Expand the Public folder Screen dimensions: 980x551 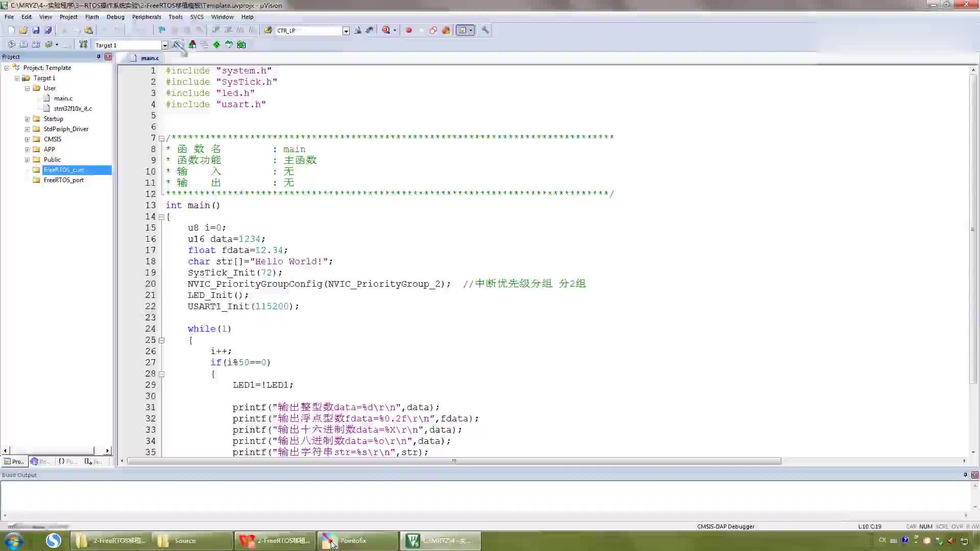click(28, 160)
